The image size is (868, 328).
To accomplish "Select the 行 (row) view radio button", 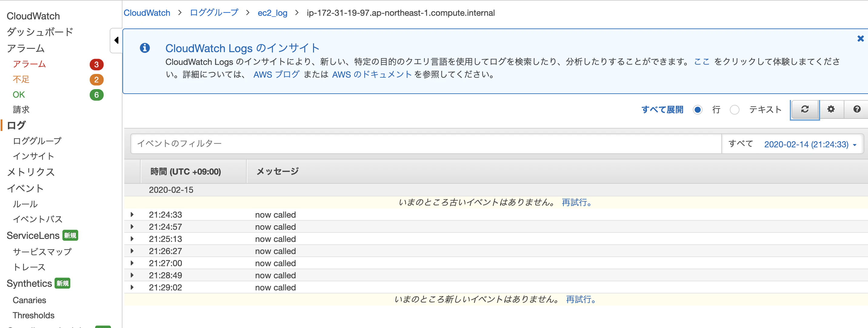I will click(x=697, y=110).
